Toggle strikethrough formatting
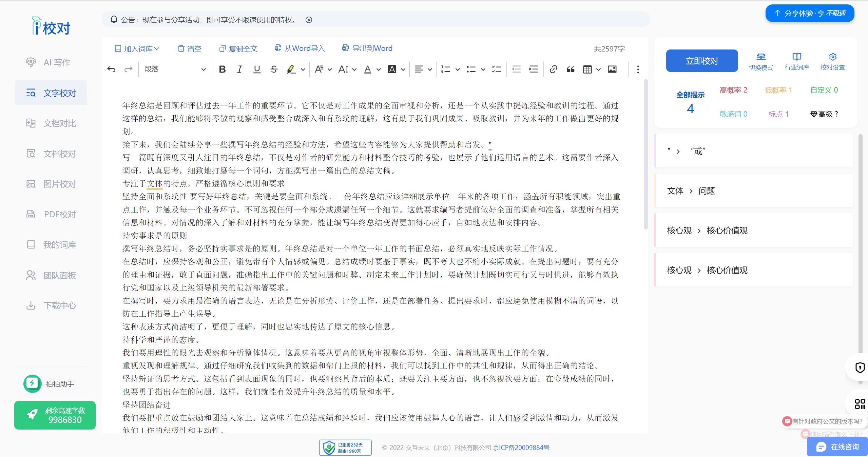 274,69
